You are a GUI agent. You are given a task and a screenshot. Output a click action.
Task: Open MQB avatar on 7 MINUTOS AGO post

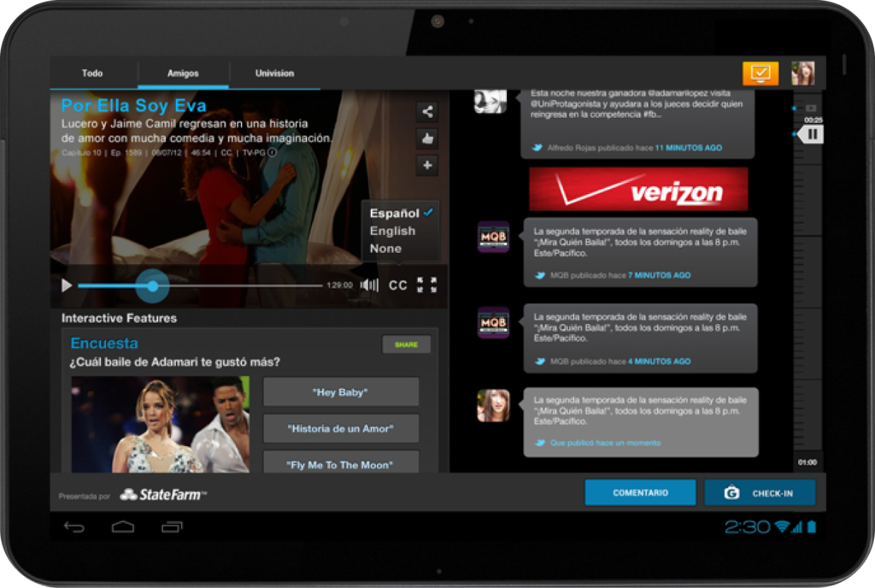coord(493,237)
